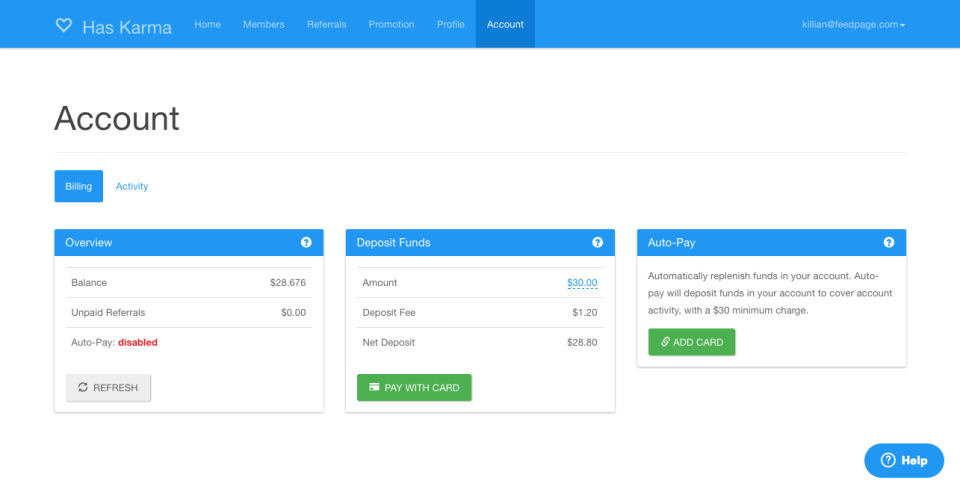Switch to the Activity tab
This screenshot has width=960, height=486.
[x=132, y=186]
